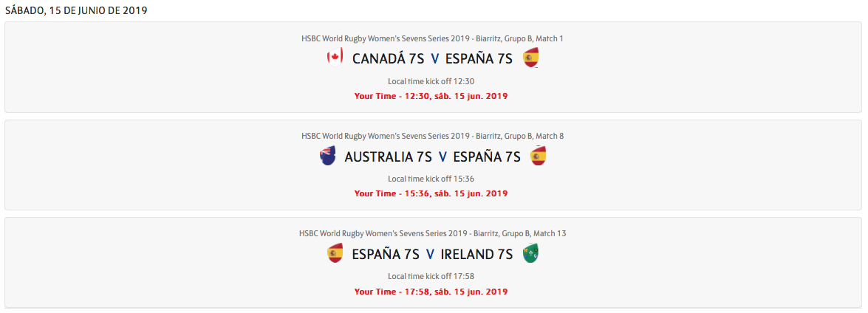
Task: Click the Spain flag in Match 13
Action: pos(335,253)
